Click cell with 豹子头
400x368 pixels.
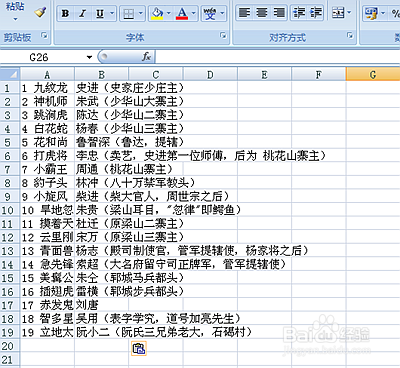click(47, 183)
